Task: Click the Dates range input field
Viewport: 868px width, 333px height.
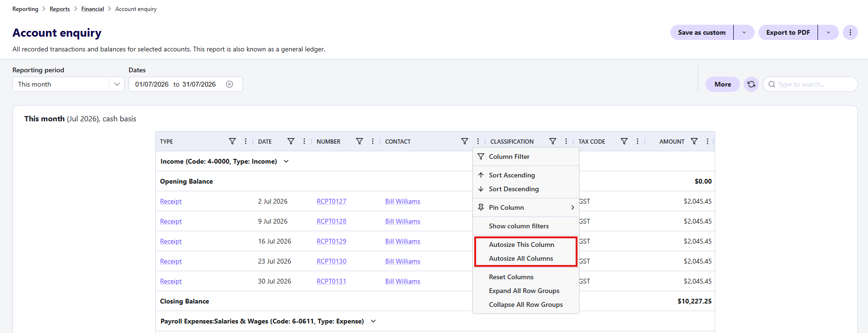Action: pyautogui.click(x=186, y=84)
